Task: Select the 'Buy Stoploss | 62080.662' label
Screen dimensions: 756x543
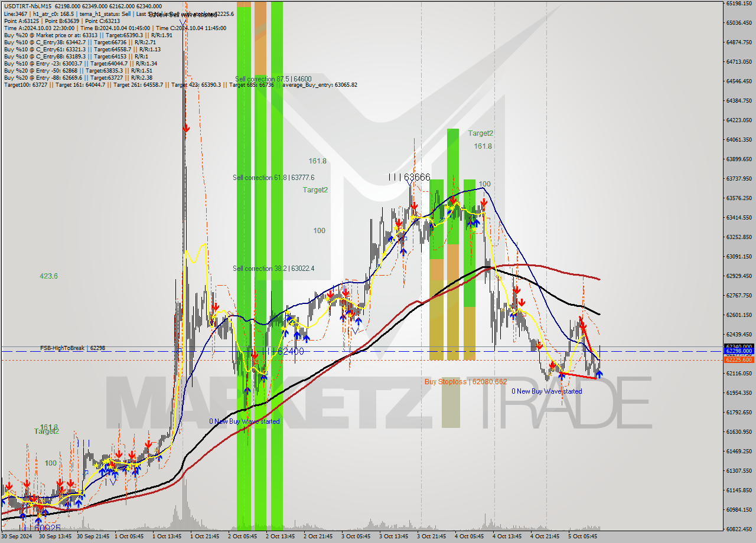Action: tap(465, 382)
